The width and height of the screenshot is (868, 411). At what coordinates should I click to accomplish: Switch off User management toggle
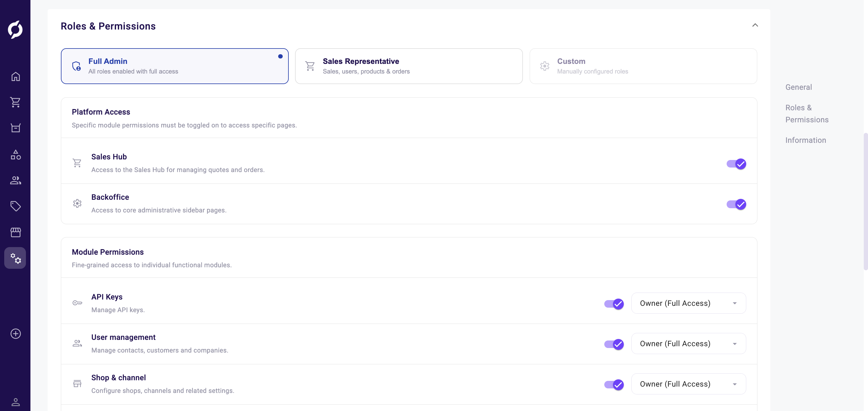[614, 344]
